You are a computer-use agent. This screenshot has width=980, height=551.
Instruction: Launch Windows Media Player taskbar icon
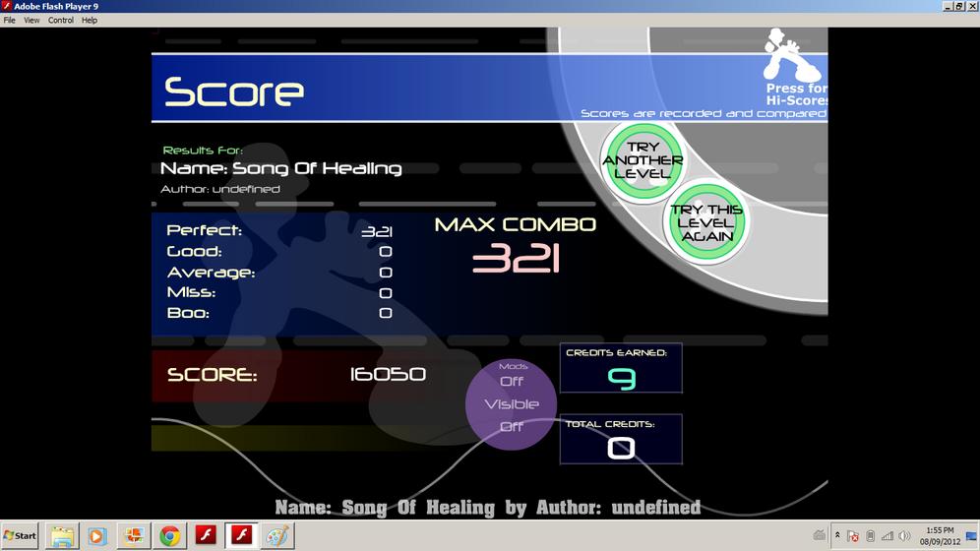pos(96,536)
